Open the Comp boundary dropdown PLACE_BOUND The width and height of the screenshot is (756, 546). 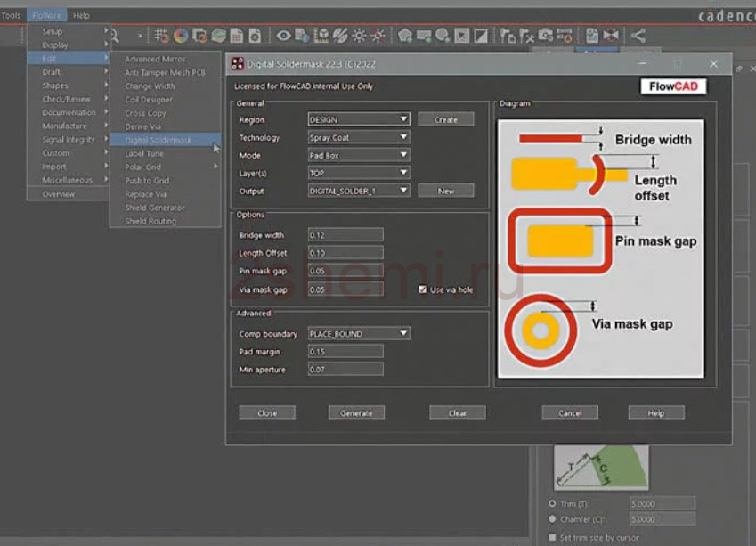tap(359, 334)
